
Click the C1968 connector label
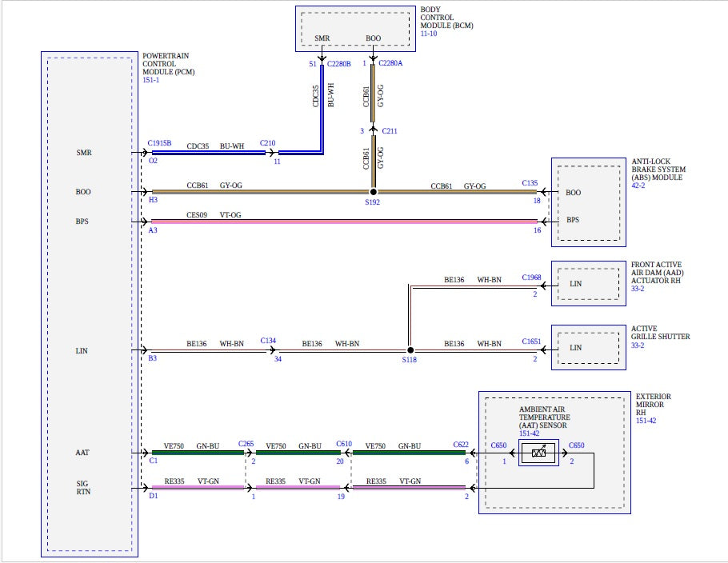click(532, 278)
